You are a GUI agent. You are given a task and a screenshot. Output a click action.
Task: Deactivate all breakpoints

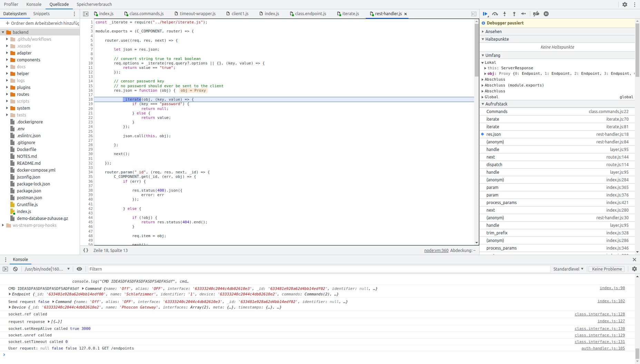pyautogui.click(x=536, y=14)
